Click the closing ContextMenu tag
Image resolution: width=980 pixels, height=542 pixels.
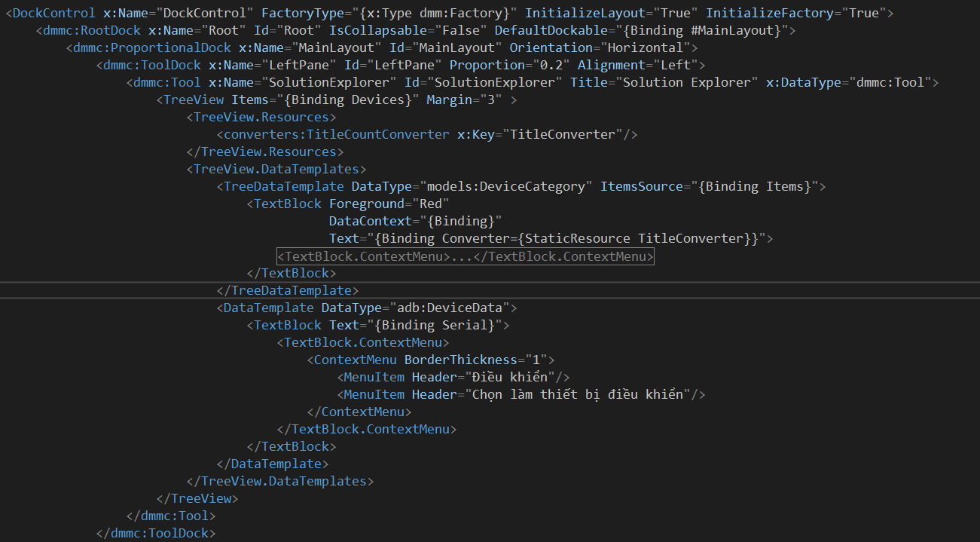click(x=359, y=412)
